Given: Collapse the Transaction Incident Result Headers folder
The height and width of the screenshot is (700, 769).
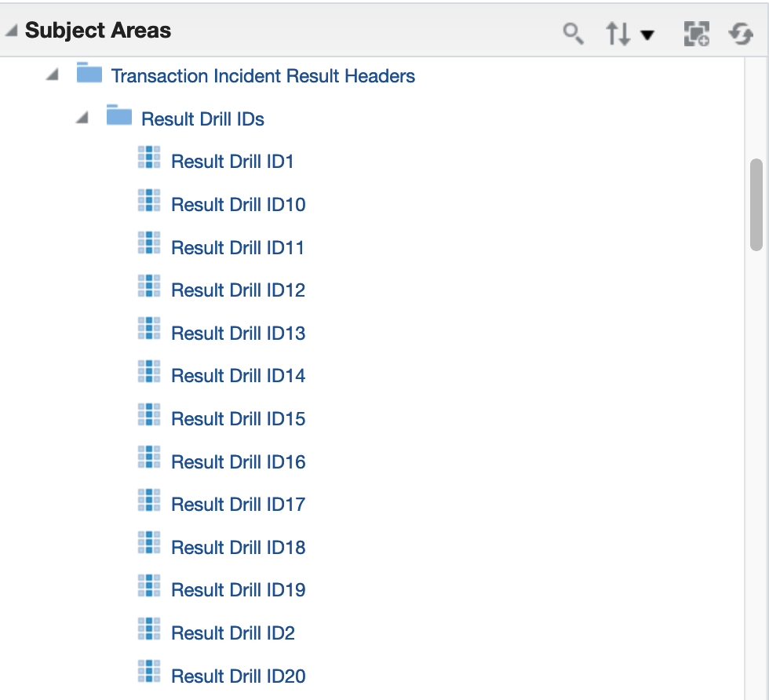Looking at the screenshot, I should [52, 76].
